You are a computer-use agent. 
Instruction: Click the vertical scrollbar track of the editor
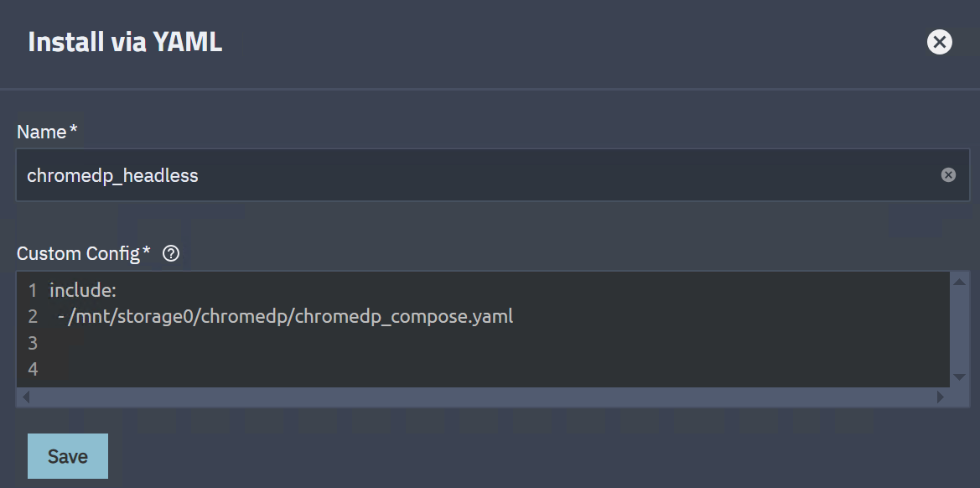[x=960, y=329]
